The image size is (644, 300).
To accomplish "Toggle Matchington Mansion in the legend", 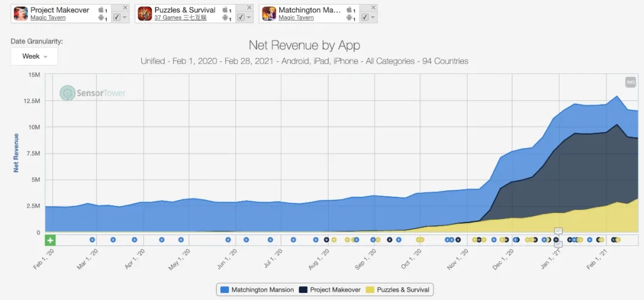I will [x=257, y=290].
